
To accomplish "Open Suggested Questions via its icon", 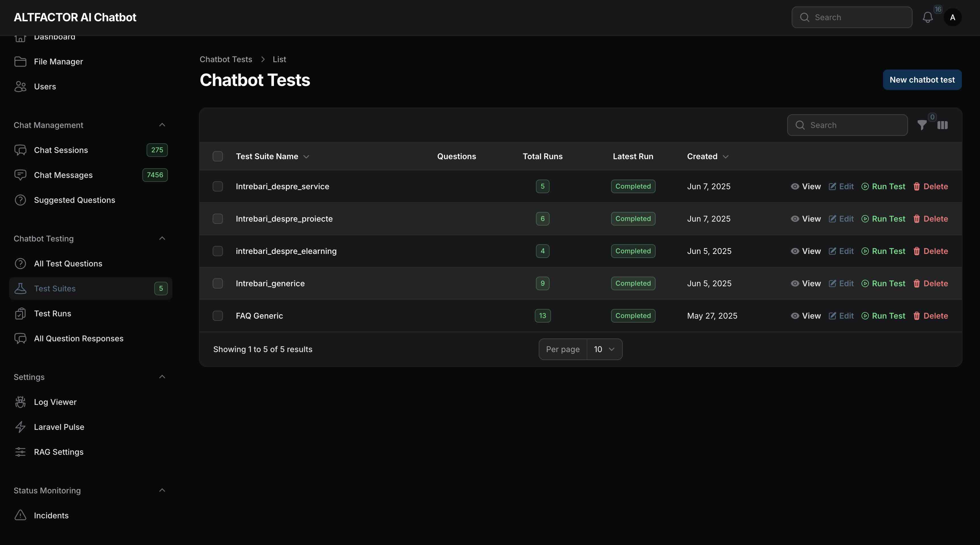I will (20, 200).
